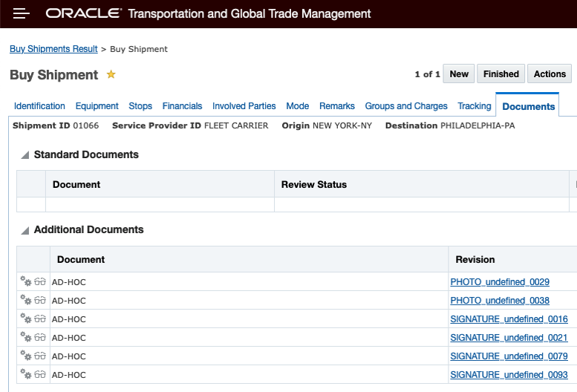Open the Actions menu button
Screen dimensions: 577x392
tap(550, 73)
